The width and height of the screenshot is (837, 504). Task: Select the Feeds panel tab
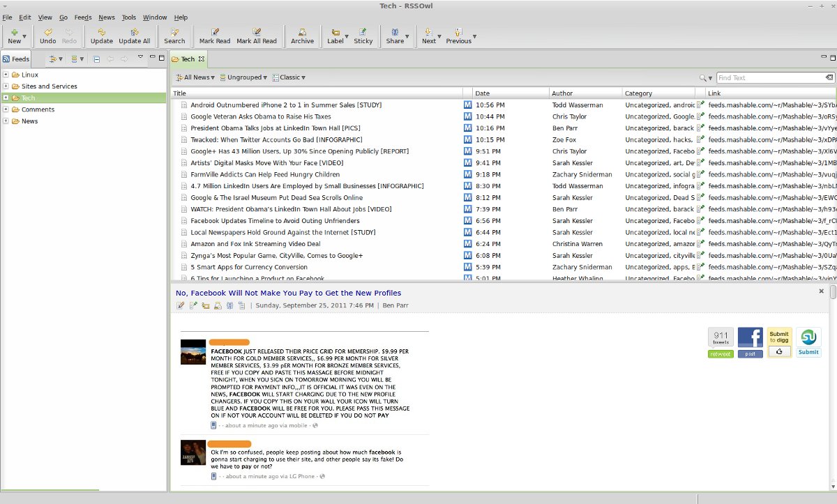click(x=16, y=59)
